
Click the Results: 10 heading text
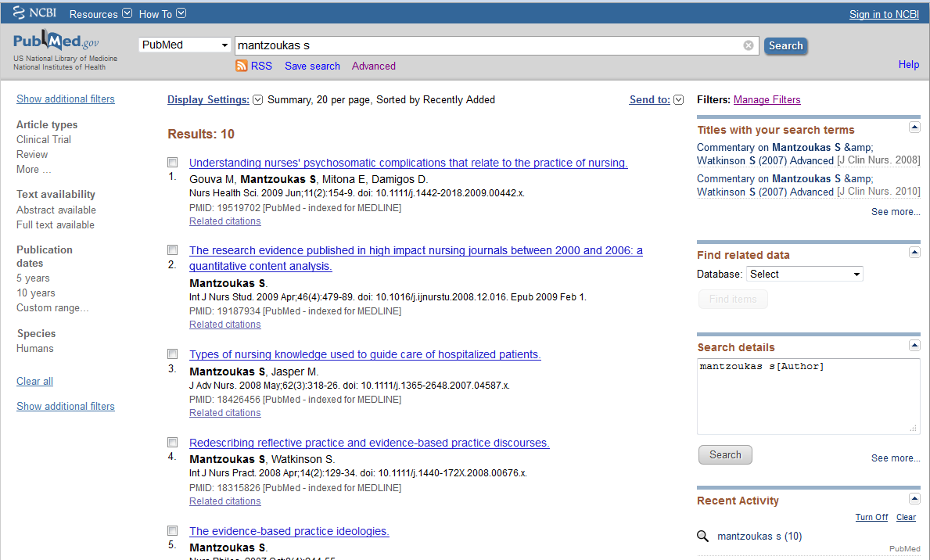coord(200,134)
